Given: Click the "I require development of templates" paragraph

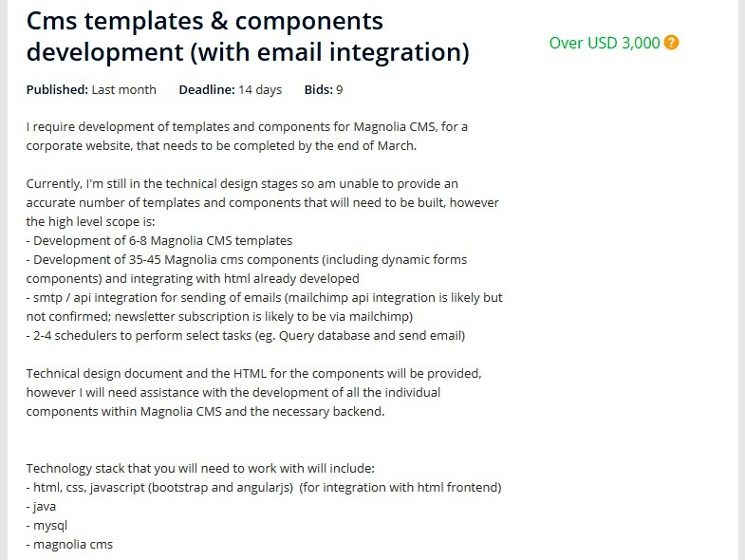Looking at the screenshot, I should [x=247, y=136].
